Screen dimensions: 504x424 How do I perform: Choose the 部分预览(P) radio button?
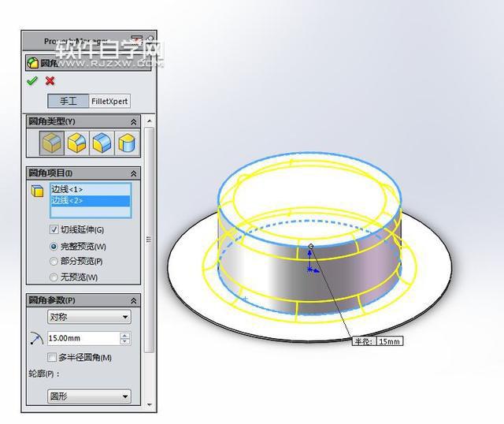click(54, 261)
